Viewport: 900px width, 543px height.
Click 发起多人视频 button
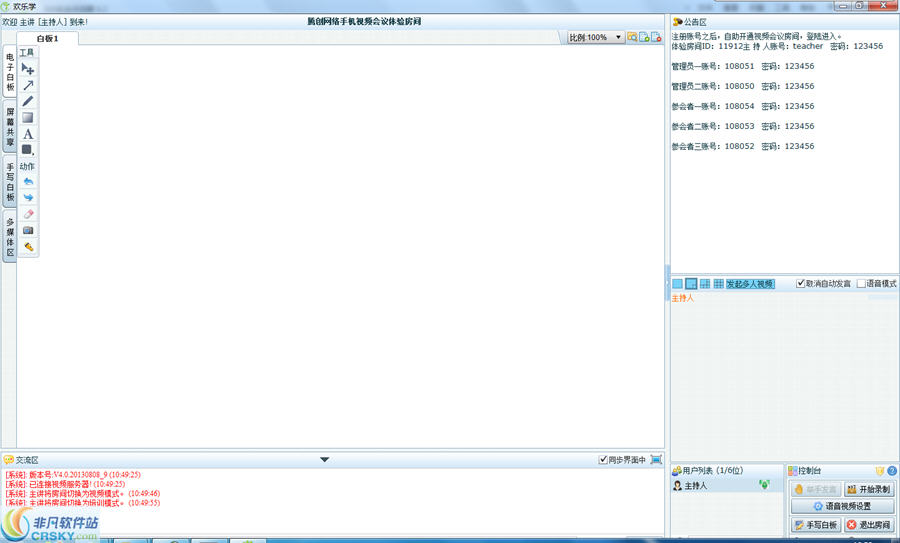pos(750,284)
